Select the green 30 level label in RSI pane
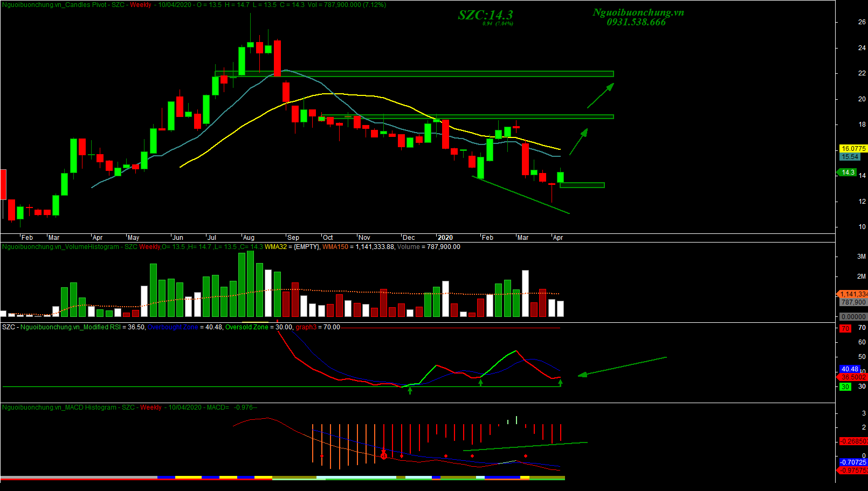868x491 pixels. click(x=845, y=387)
